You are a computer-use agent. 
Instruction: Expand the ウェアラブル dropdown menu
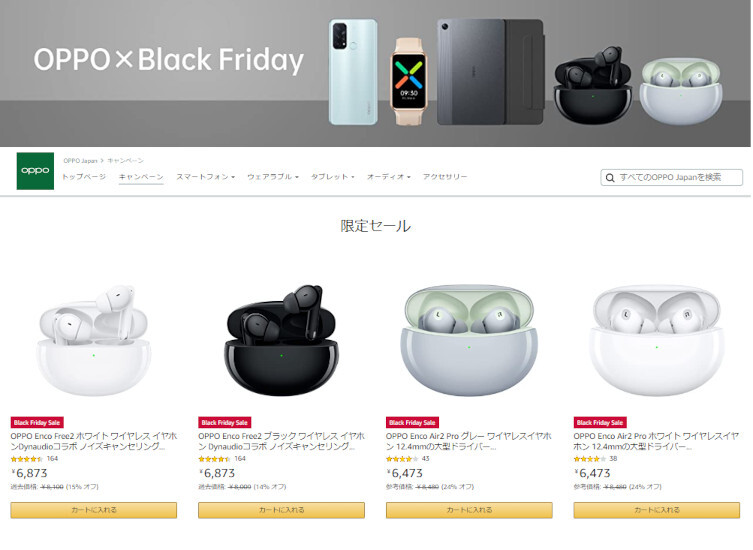(273, 177)
